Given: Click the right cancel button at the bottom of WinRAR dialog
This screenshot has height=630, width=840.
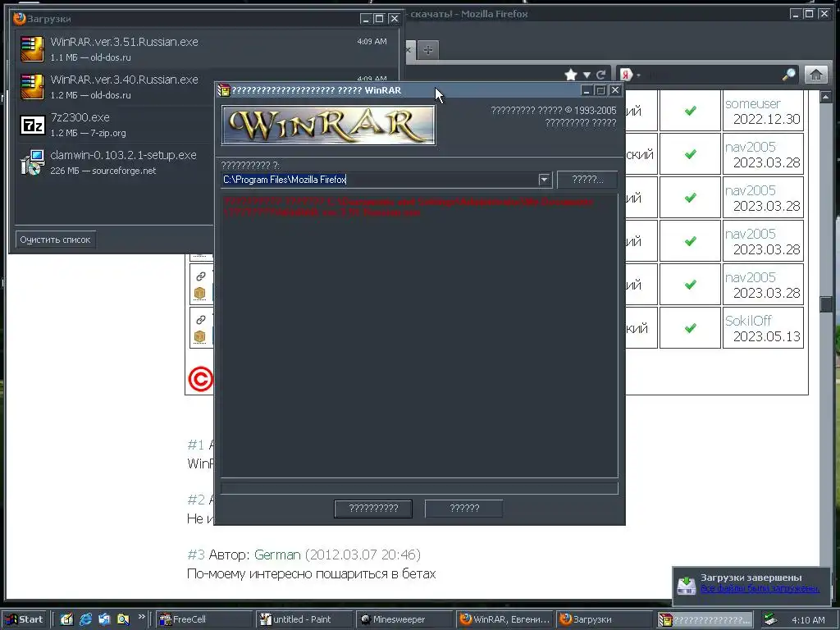Looking at the screenshot, I should click(464, 509).
